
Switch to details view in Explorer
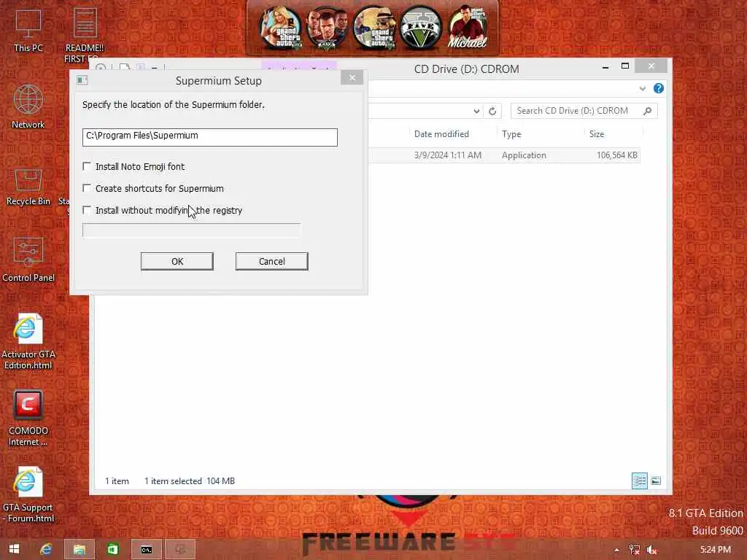[639, 481]
